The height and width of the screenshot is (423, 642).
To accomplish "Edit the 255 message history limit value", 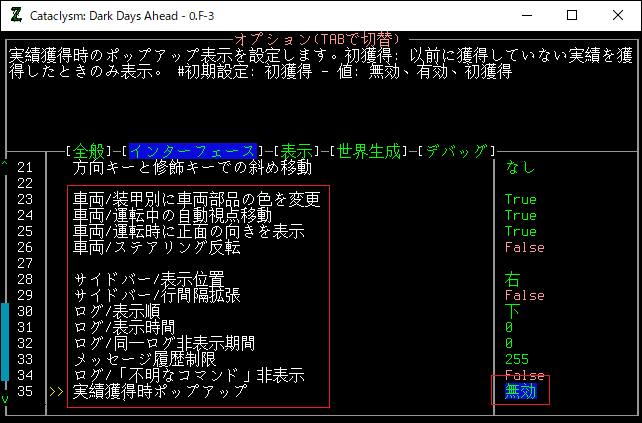I will [516, 359].
